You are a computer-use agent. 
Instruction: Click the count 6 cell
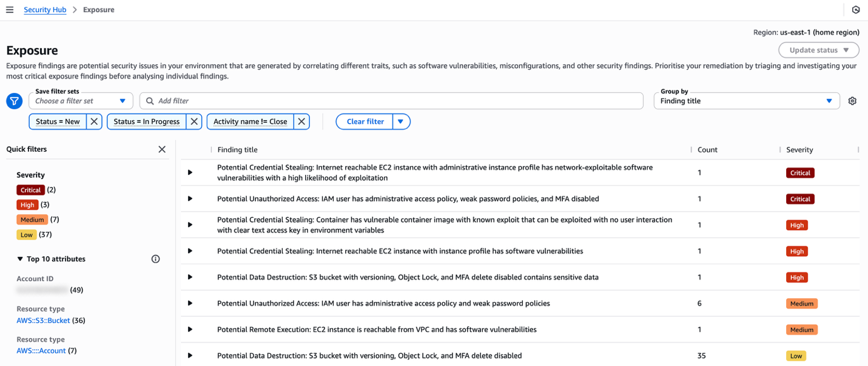click(699, 303)
